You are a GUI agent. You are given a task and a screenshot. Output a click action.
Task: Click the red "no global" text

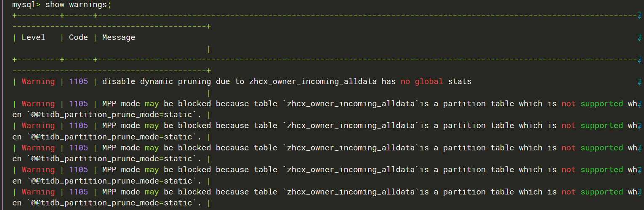click(x=422, y=81)
